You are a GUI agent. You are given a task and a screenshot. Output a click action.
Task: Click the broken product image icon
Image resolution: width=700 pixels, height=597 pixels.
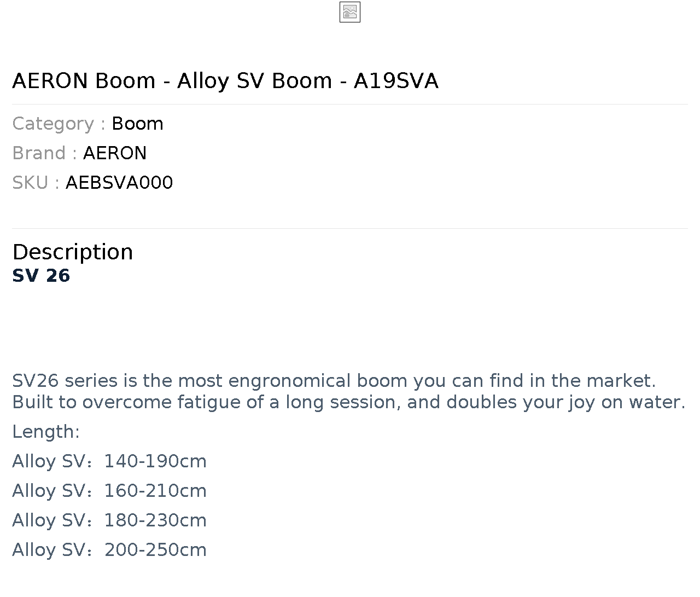tap(350, 12)
